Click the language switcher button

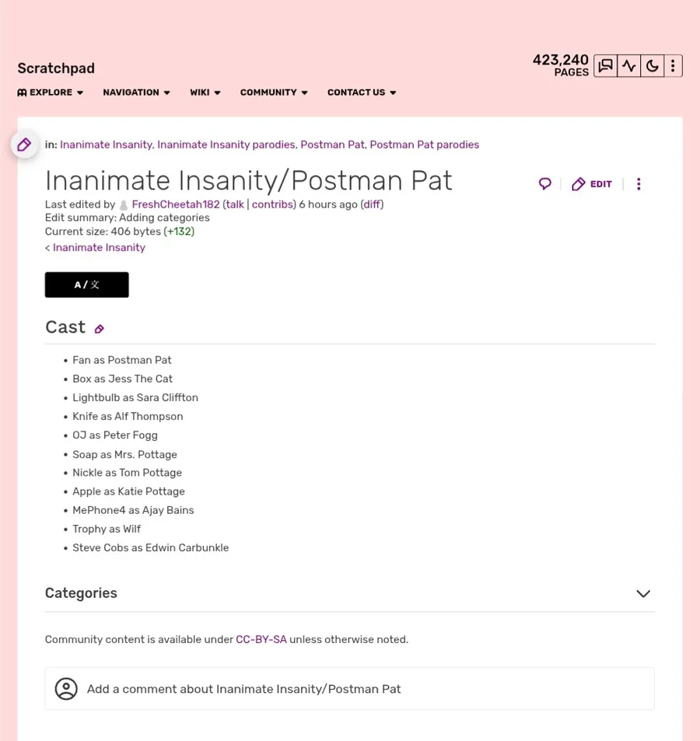[86, 285]
